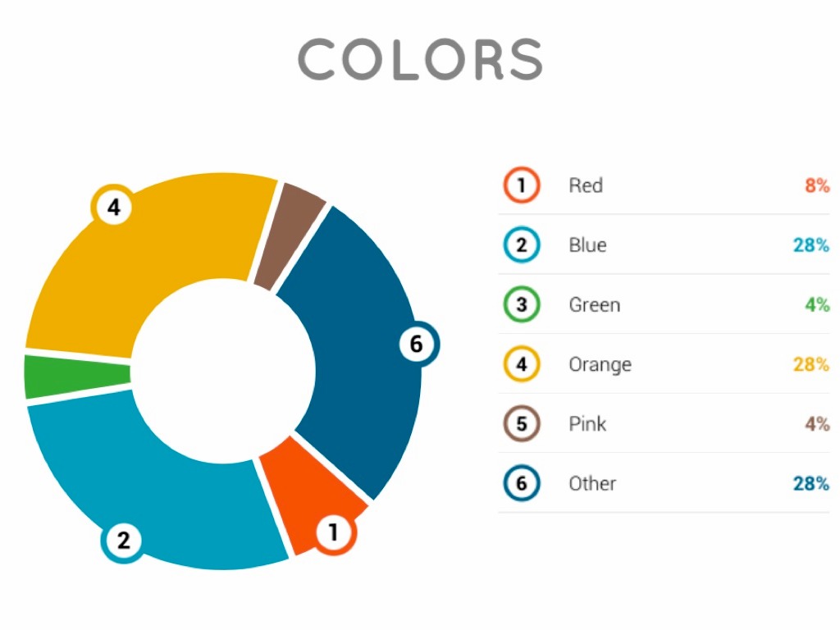The height and width of the screenshot is (630, 840).
Task: Click the number 4 marker on the donut chart
Action: pyautogui.click(x=113, y=208)
